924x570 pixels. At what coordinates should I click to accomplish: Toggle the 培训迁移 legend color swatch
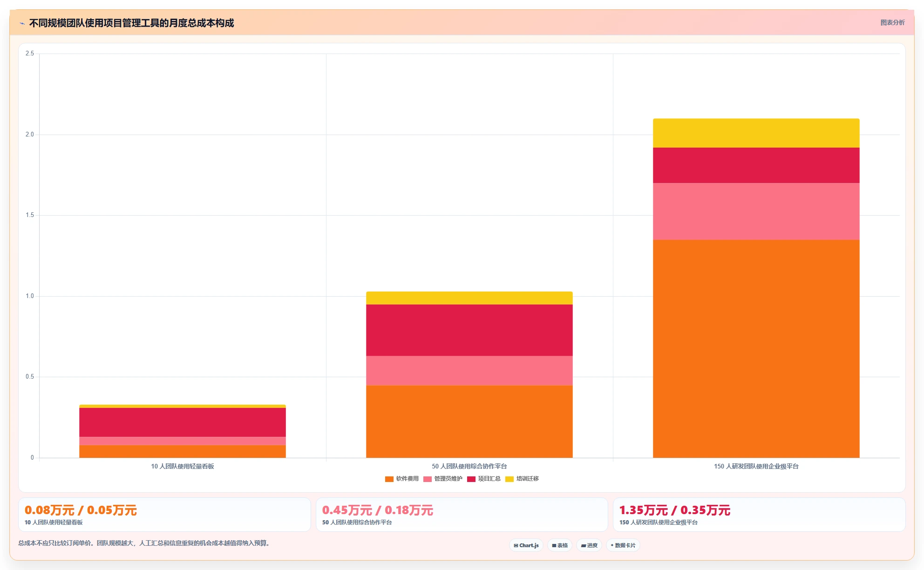(510, 479)
